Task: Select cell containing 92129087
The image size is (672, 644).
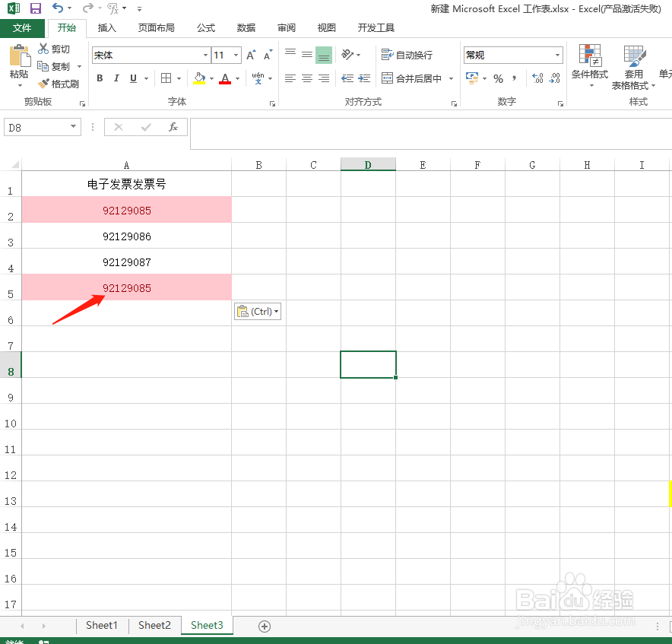Action: point(127,262)
